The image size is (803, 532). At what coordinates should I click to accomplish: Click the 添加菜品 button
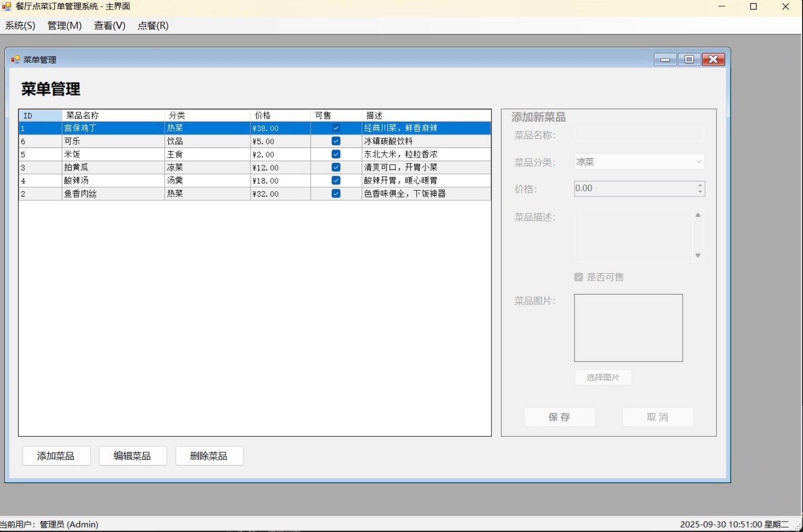[56, 456]
